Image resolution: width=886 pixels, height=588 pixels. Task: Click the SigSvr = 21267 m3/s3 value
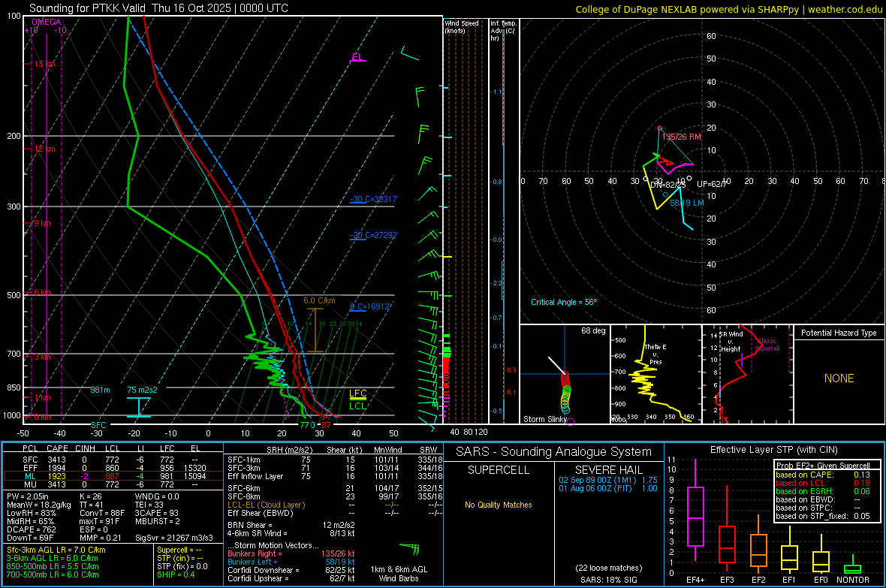click(x=174, y=538)
